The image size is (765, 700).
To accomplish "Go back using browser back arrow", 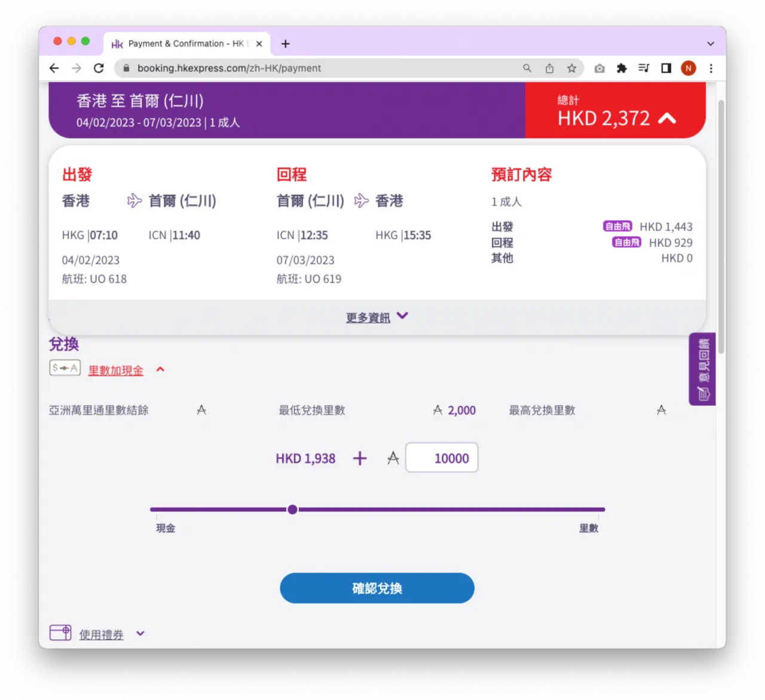I will 54,68.
